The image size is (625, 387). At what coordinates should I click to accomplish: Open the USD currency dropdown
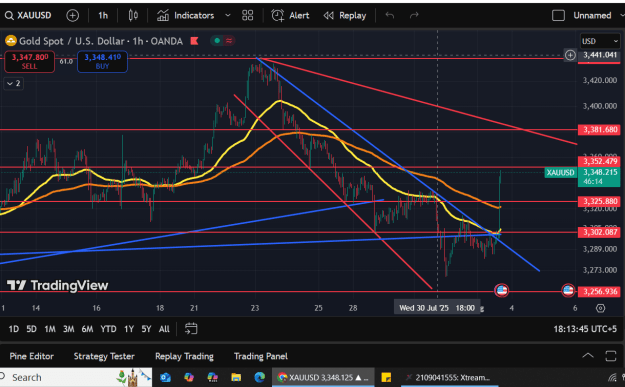pos(599,41)
